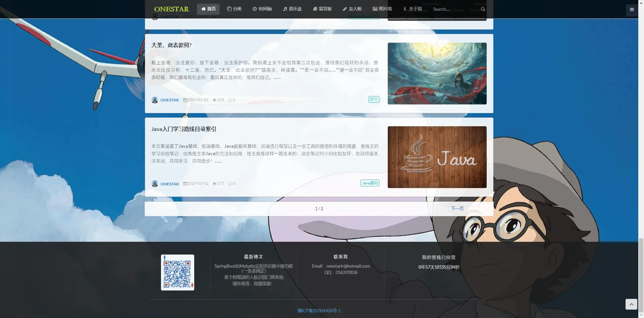644x318 pixels.
Task: Visit the 留言板 message board
Action: tap(322, 9)
